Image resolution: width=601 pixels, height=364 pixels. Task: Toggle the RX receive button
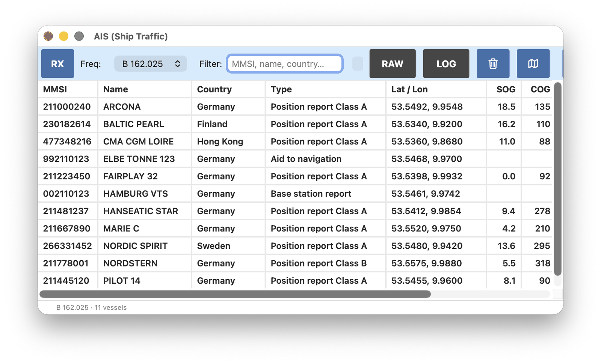click(57, 63)
